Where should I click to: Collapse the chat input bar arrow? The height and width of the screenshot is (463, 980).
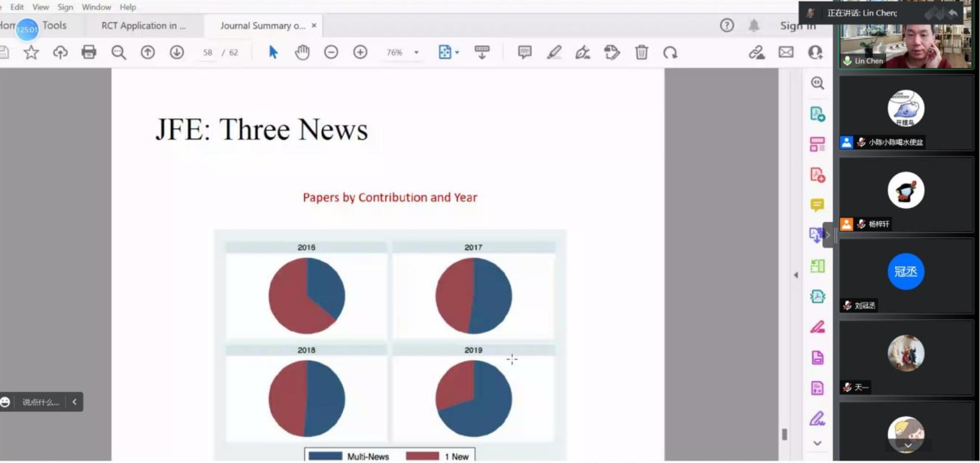74,402
